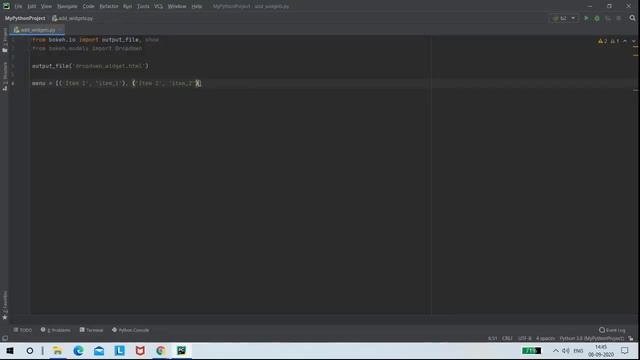Viewport: 640px width, 360px height.
Task: Click ENG language indicator in tray
Action: click(578, 351)
